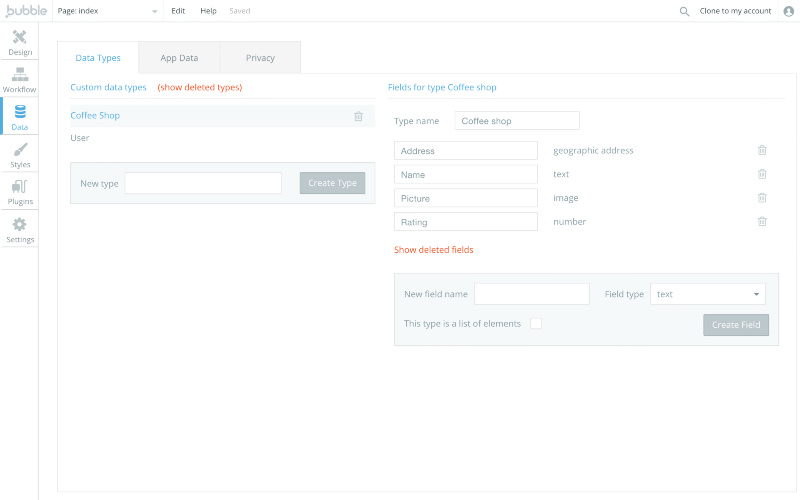800x500 pixels.
Task: Click the New field name input
Action: click(531, 294)
